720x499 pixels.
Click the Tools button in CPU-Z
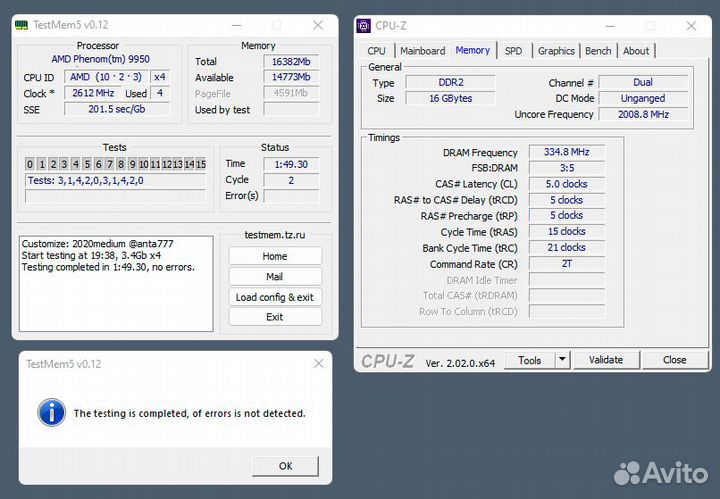(x=529, y=360)
